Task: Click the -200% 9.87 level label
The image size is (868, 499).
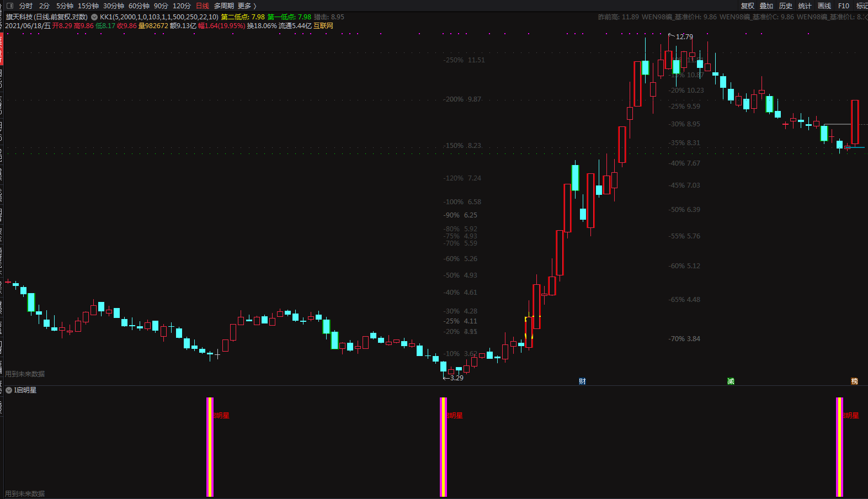Action: (x=462, y=99)
